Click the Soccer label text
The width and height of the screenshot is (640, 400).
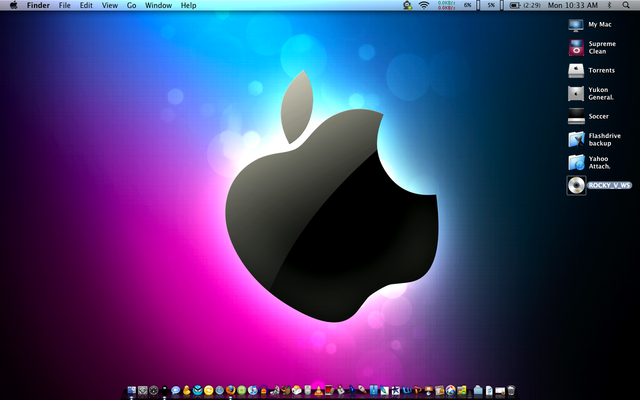(598, 116)
